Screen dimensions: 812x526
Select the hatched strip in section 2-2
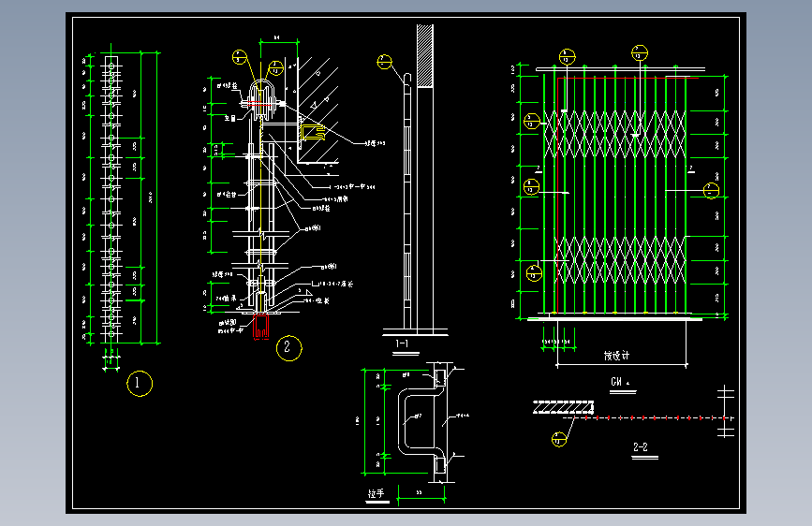pos(563,407)
